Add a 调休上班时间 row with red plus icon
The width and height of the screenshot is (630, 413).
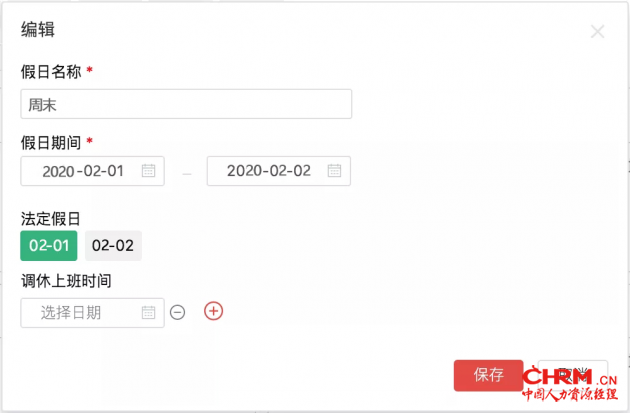(213, 311)
